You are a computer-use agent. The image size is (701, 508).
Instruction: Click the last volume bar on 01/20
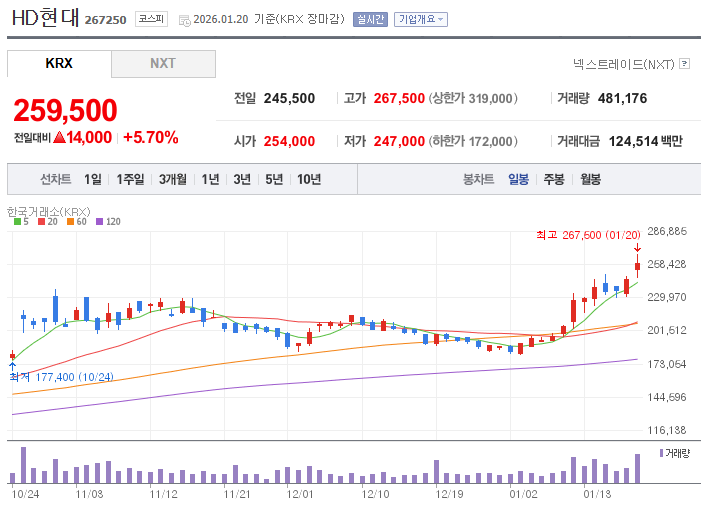(638, 469)
